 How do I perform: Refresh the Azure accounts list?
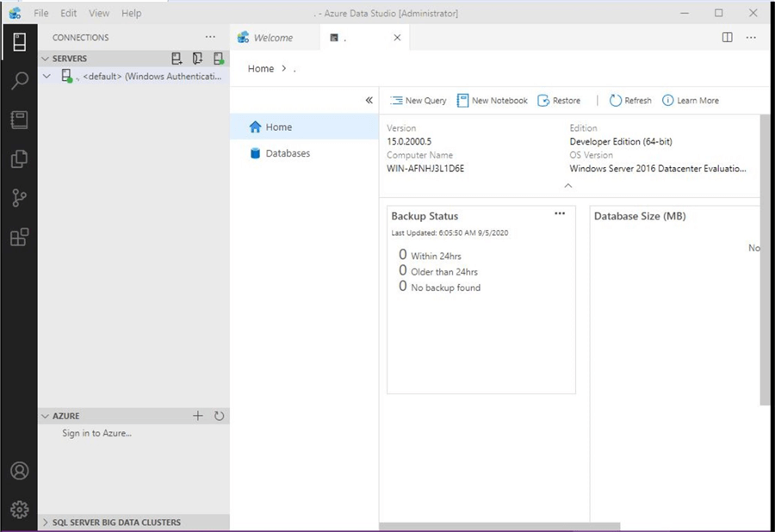coord(219,416)
